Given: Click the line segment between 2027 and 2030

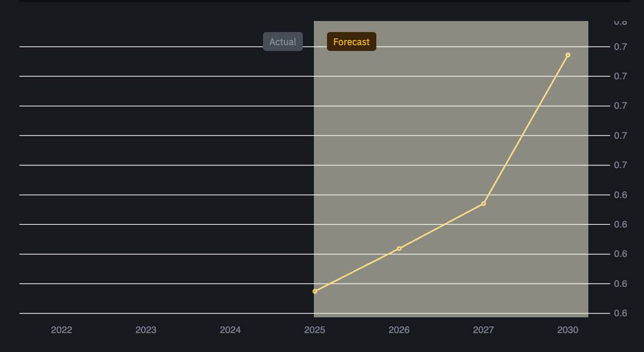Looking at the screenshot, I should (525, 130).
